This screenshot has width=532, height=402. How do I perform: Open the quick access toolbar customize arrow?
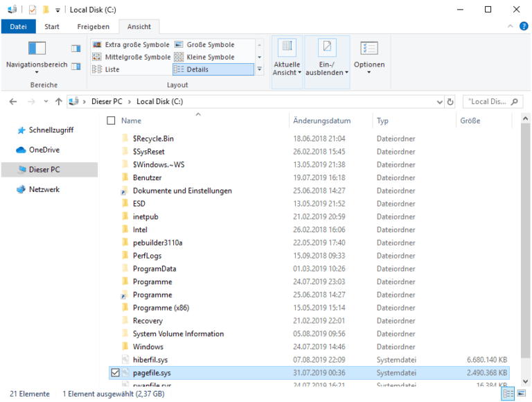pos(58,10)
